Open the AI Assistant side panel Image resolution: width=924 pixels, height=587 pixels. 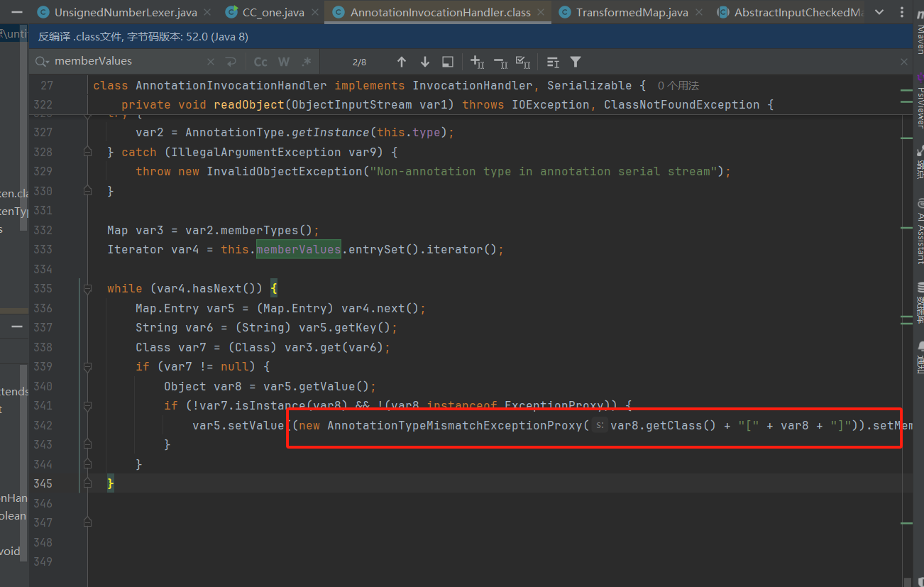[x=919, y=233]
